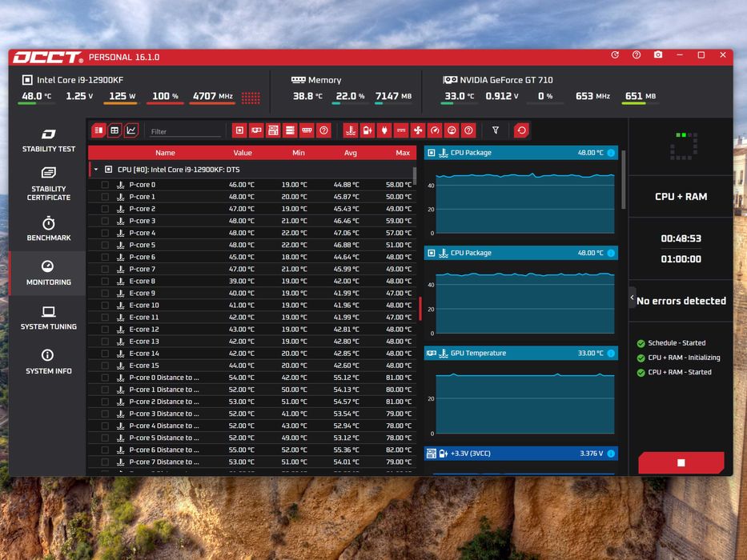Click the funnel filter icon
The image size is (747, 560).
point(496,130)
